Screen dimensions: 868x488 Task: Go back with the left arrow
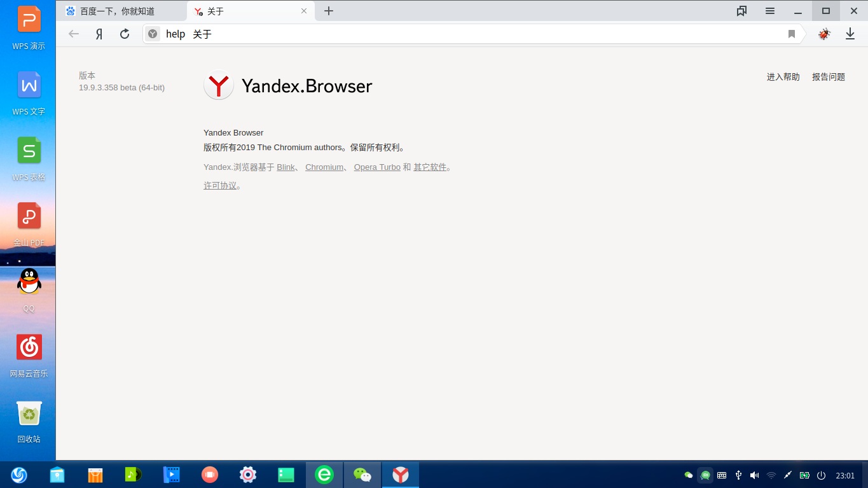pyautogui.click(x=74, y=34)
